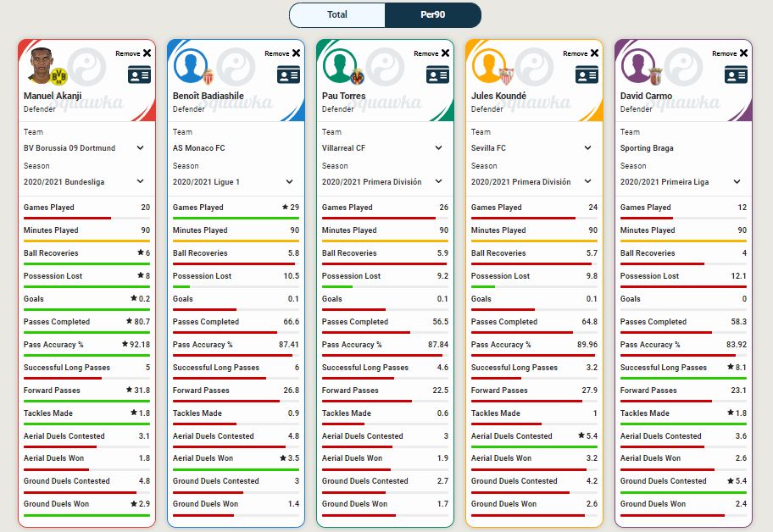Open the Sevilla FC team dropdown

[532, 148]
